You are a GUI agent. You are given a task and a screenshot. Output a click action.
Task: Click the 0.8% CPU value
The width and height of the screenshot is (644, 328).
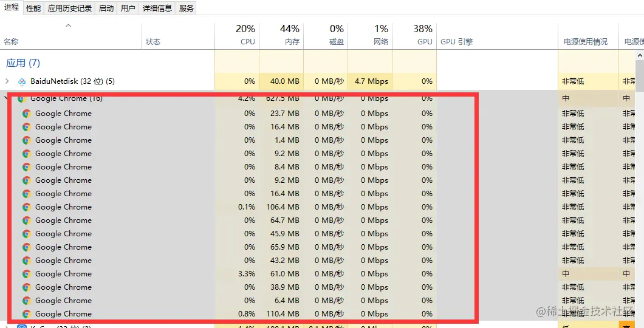(x=247, y=314)
